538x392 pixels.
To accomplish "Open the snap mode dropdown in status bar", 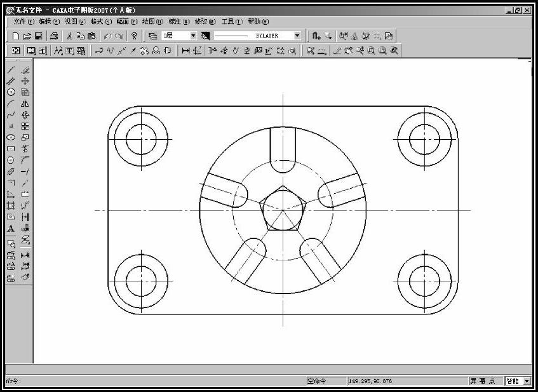I will tap(527, 381).
